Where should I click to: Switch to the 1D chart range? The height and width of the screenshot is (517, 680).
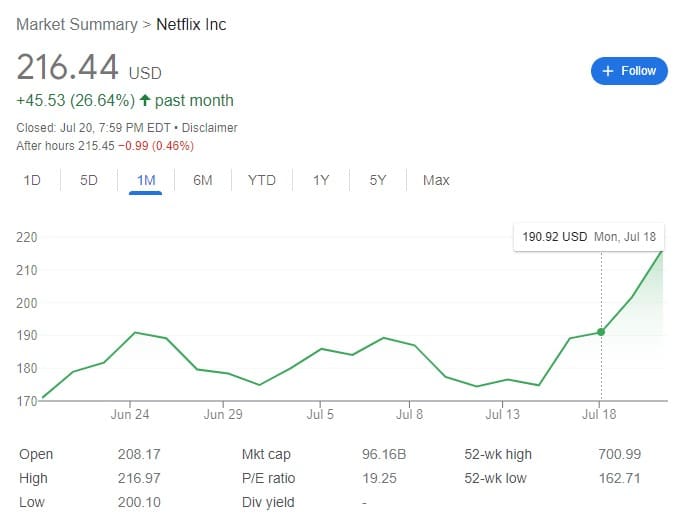(32, 180)
